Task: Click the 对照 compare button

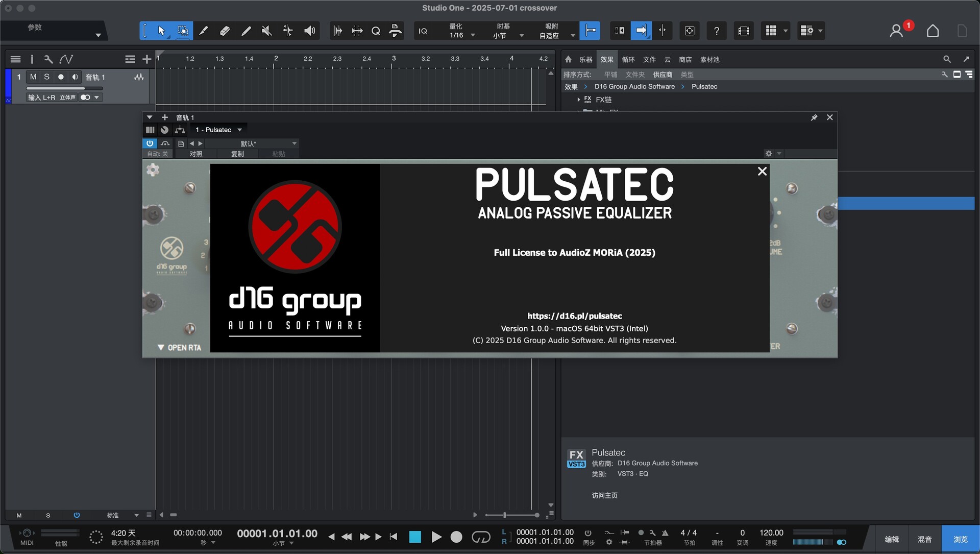Action: click(x=196, y=154)
